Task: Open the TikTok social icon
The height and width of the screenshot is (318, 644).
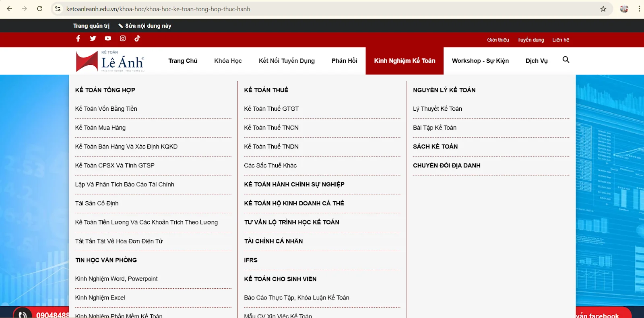Action: point(137,38)
